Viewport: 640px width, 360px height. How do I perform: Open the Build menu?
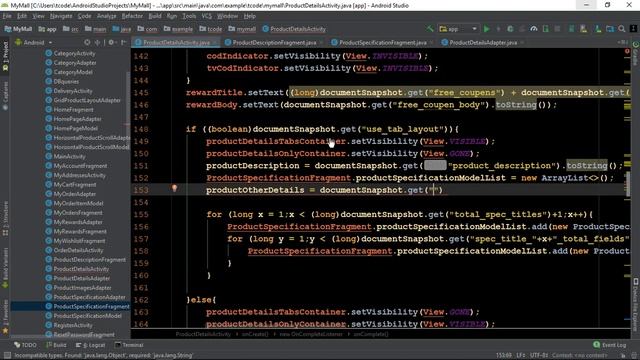pos(155,16)
